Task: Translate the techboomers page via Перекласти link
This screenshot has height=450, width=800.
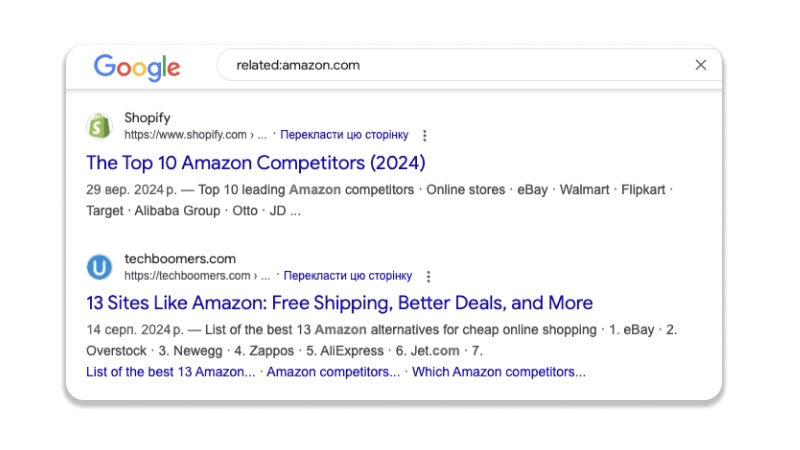Action: pyautogui.click(x=347, y=276)
